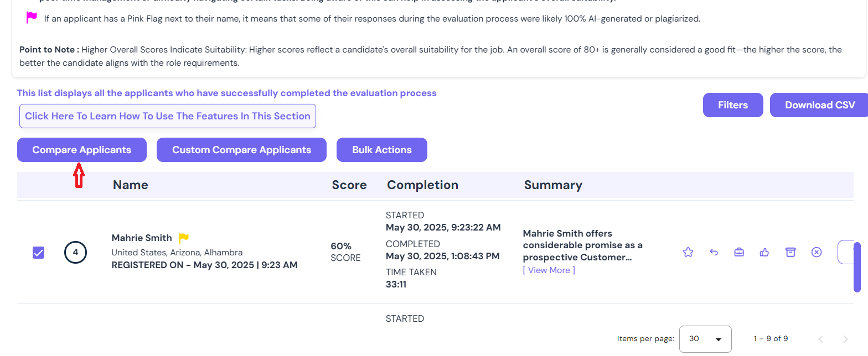868x356 pixels.
Task: Open the how to use features link
Action: 167,116
